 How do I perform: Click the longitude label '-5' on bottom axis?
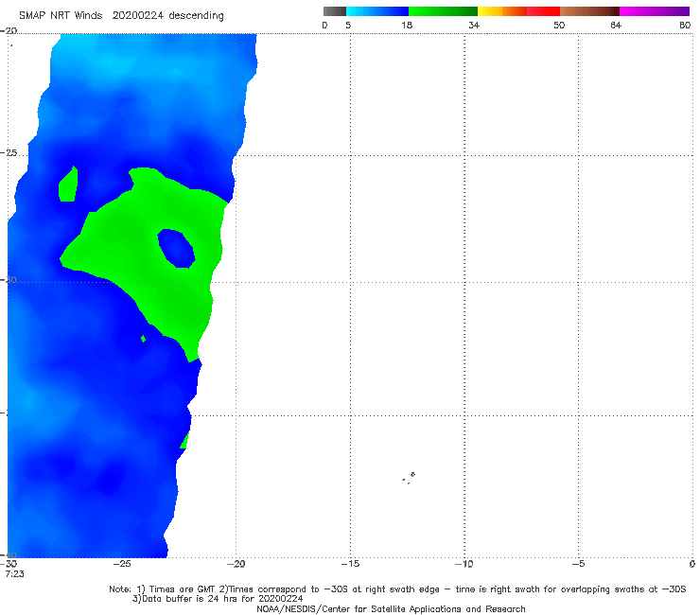[x=578, y=564]
